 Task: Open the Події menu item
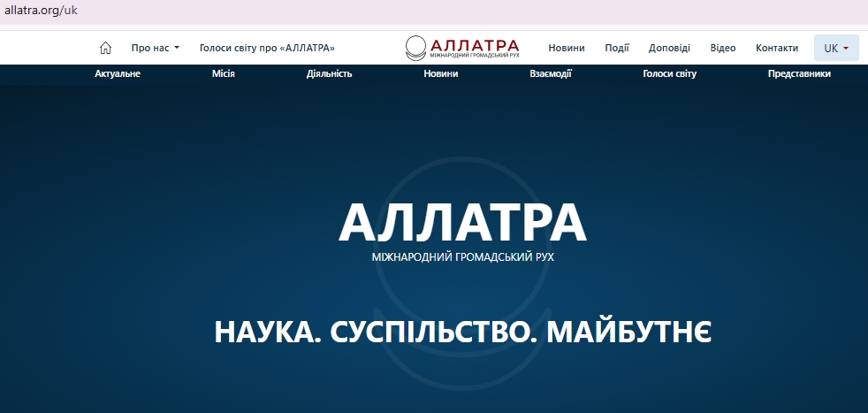tap(617, 48)
